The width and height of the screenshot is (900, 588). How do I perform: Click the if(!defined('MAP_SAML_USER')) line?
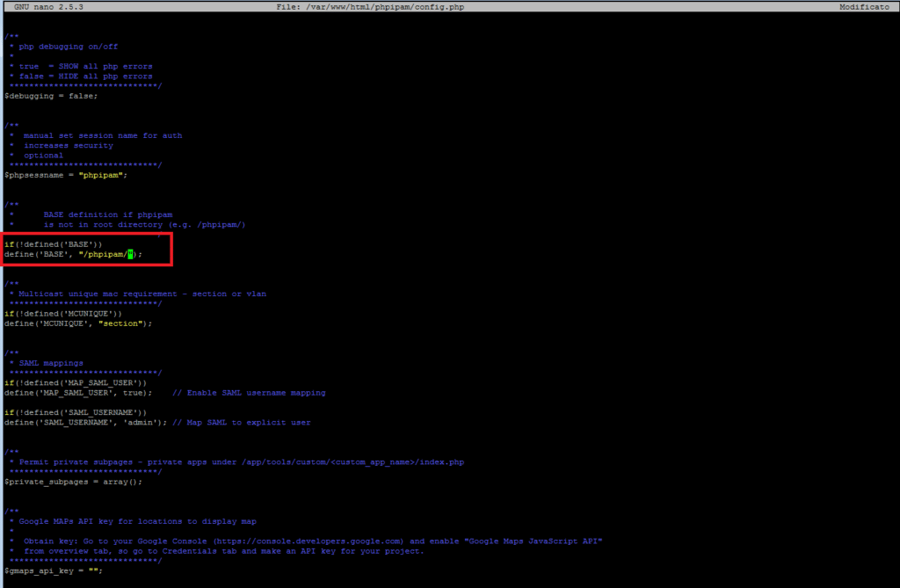(x=76, y=383)
